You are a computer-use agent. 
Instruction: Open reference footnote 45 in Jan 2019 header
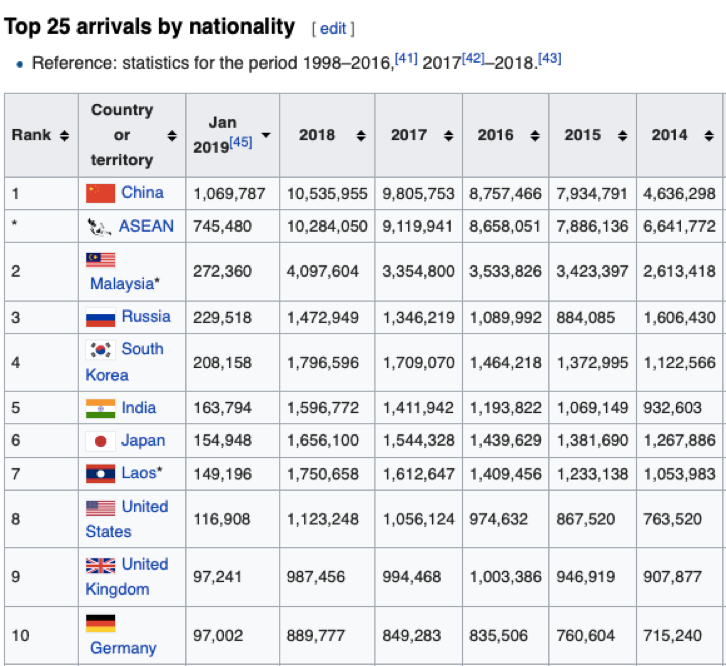pos(241,142)
